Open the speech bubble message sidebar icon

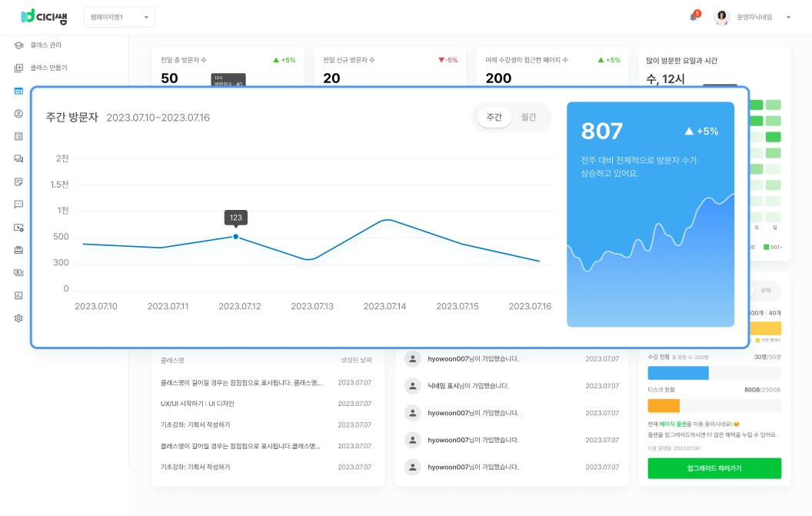[18, 205]
